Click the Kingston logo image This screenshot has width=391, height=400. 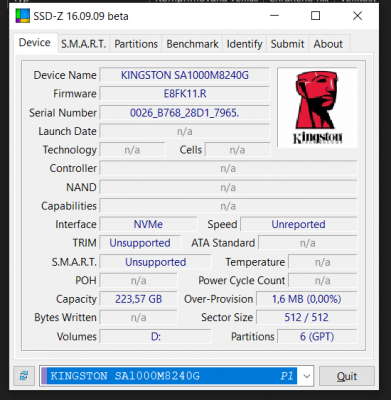(317, 108)
